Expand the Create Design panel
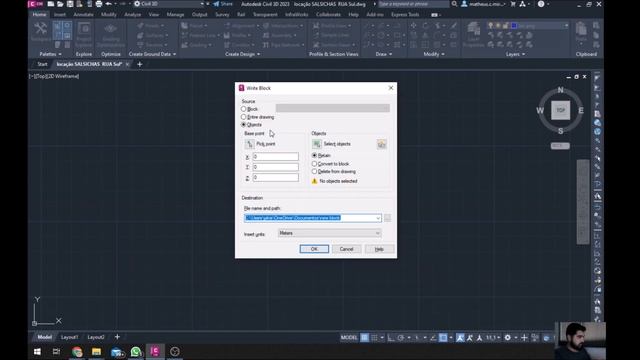This screenshot has width=640, height=360. [x=242, y=54]
